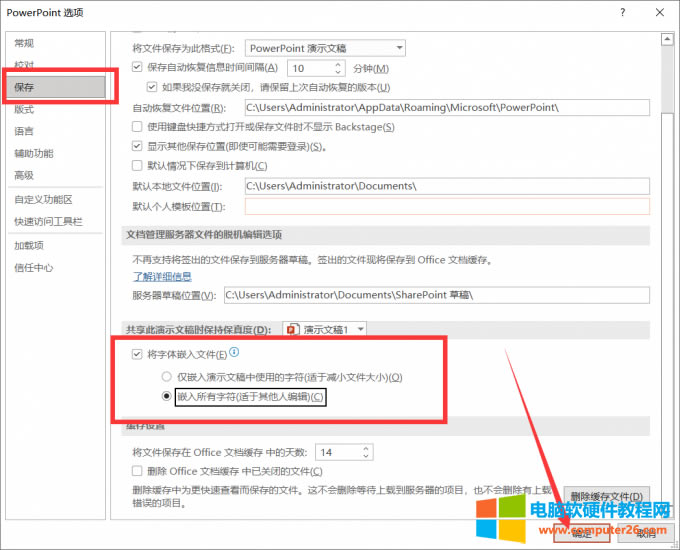Toggle delete closed cached files checkbox

[137, 471]
